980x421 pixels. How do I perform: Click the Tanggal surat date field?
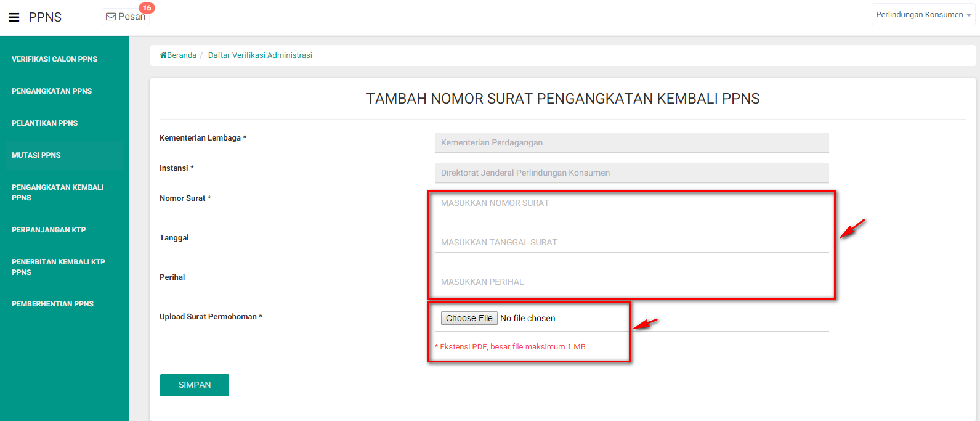631,243
